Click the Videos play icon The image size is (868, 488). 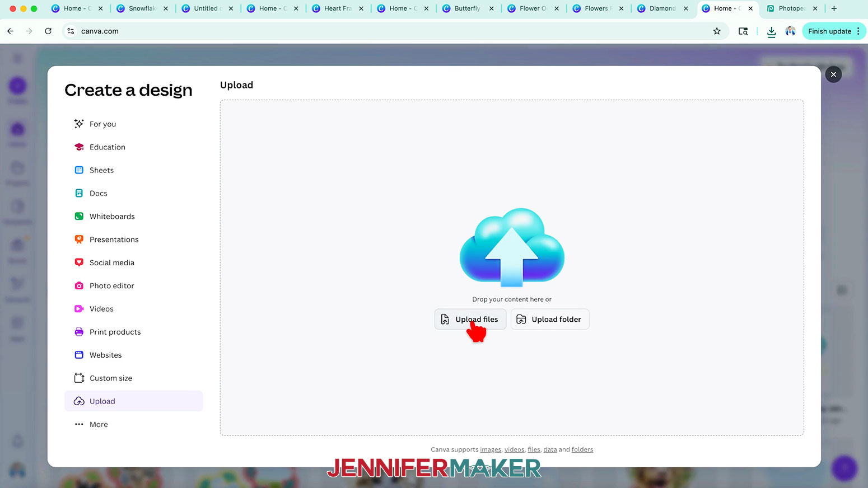tap(79, 309)
